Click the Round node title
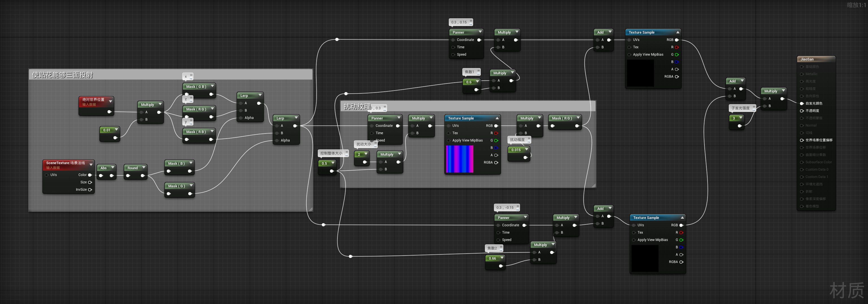This screenshot has height=304, width=868. click(132, 168)
